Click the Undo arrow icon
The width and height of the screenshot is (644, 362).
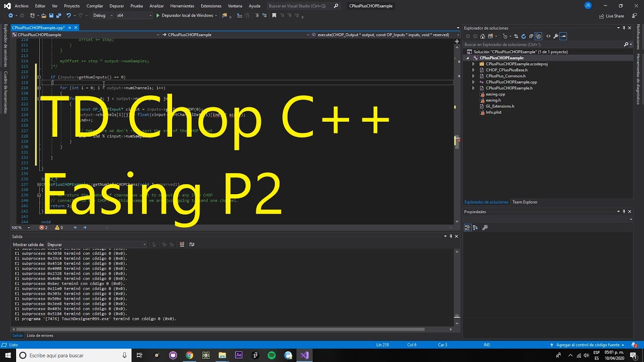68,16
